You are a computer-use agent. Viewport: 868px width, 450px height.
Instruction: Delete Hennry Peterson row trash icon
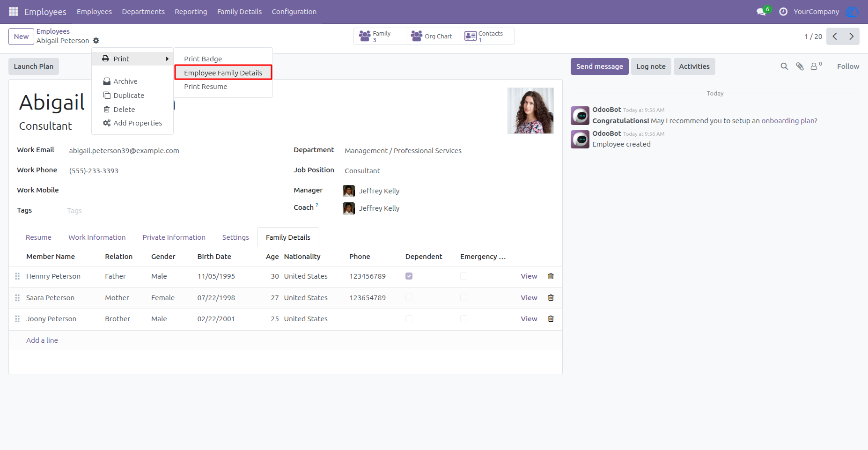[551, 276]
